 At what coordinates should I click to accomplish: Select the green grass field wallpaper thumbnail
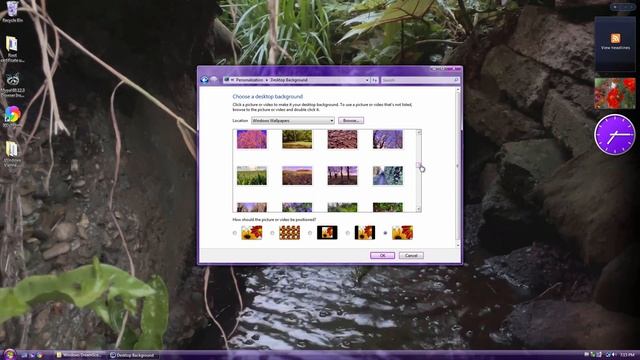tap(251, 176)
